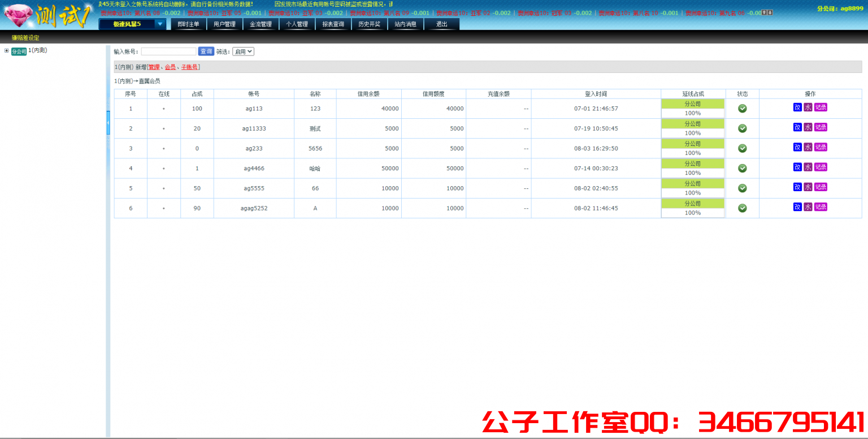Collapse the left sidebar with the splitter handle
The width and height of the screenshot is (868, 439).
(108, 122)
